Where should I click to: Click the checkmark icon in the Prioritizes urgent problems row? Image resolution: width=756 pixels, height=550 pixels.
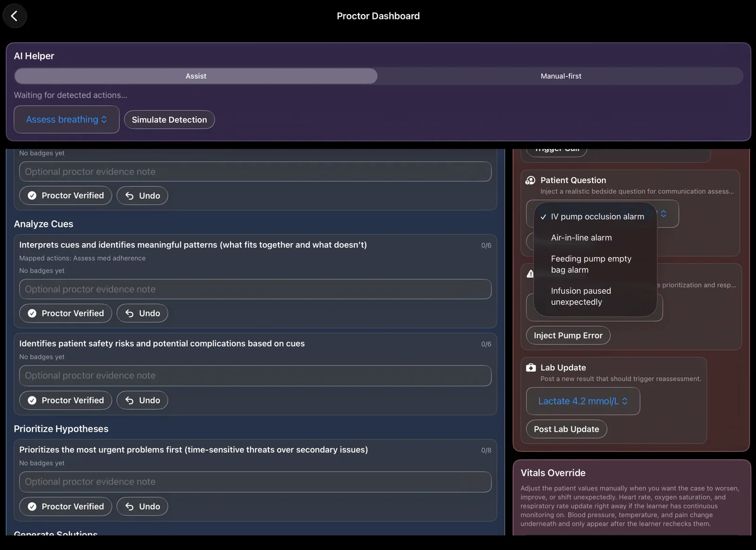point(32,507)
